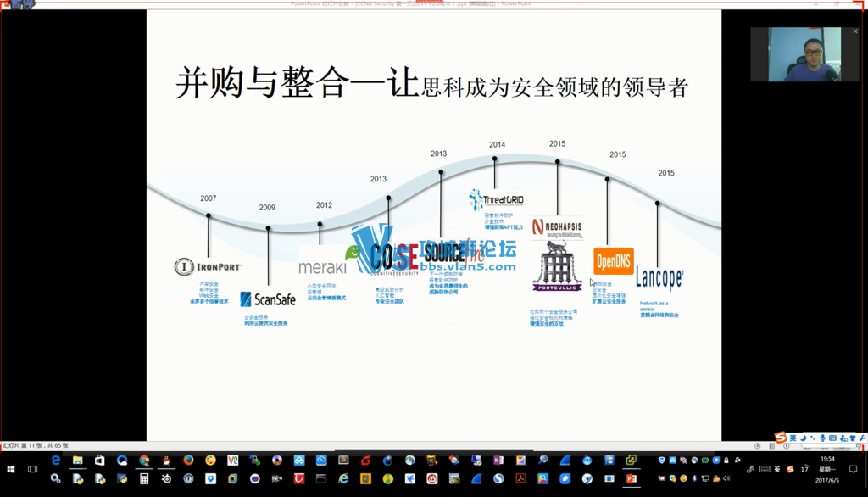Open the blue cloud drive taskbar icon

[x=321, y=461]
